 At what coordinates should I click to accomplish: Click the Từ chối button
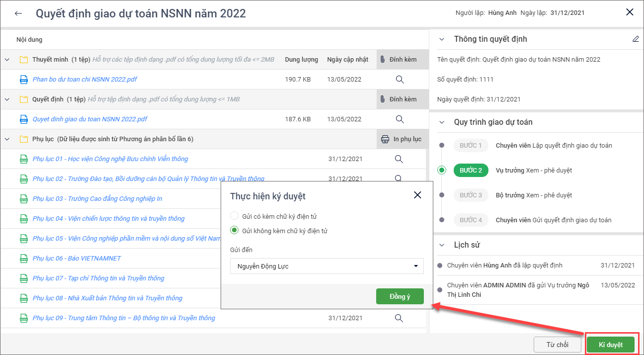pyautogui.click(x=557, y=345)
